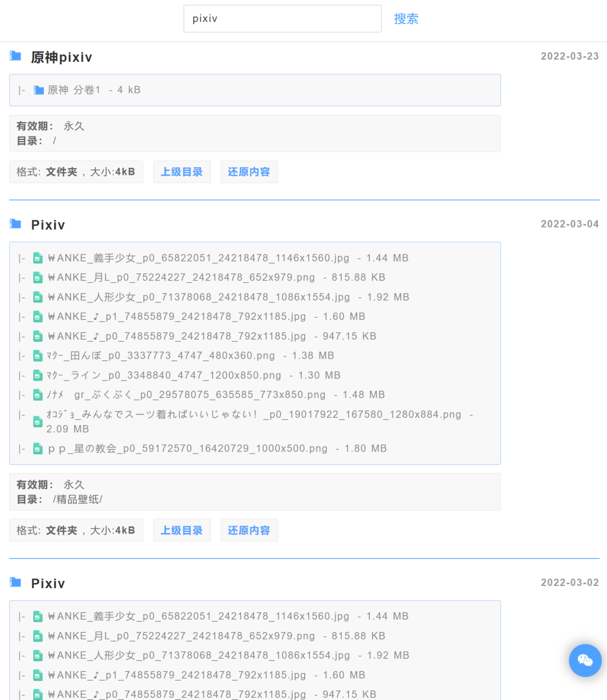
Task: Open the Pixiv result dated 2022-03-02
Action: click(x=48, y=584)
